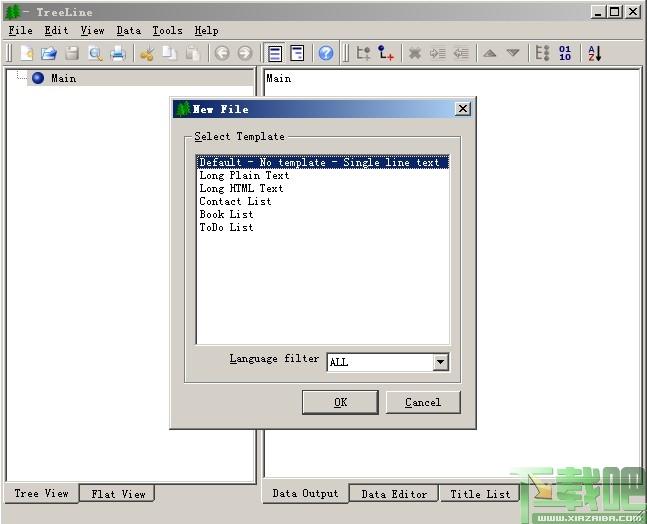This screenshot has height=524, width=647.
Task: Click Cancel in New File dialog
Action: coord(423,402)
